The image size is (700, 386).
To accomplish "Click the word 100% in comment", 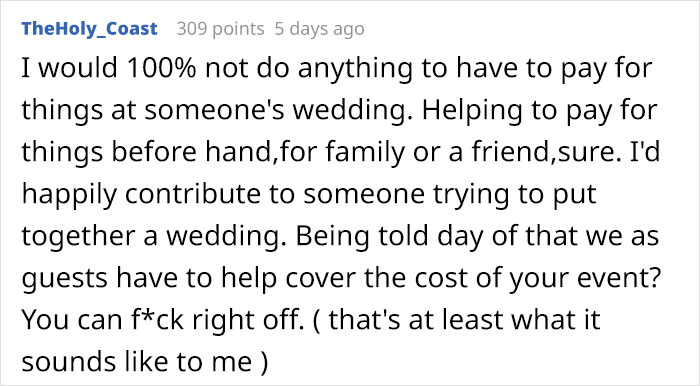I will tap(162, 68).
